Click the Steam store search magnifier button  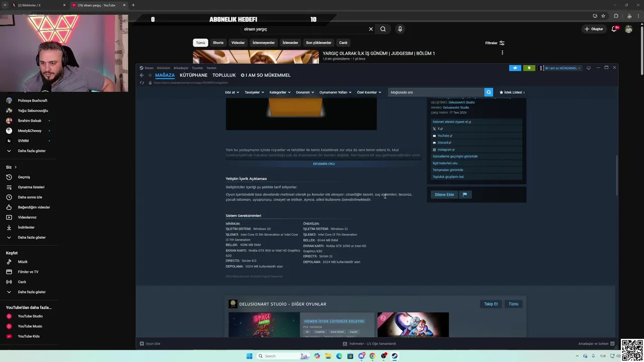tap(488, 92)
